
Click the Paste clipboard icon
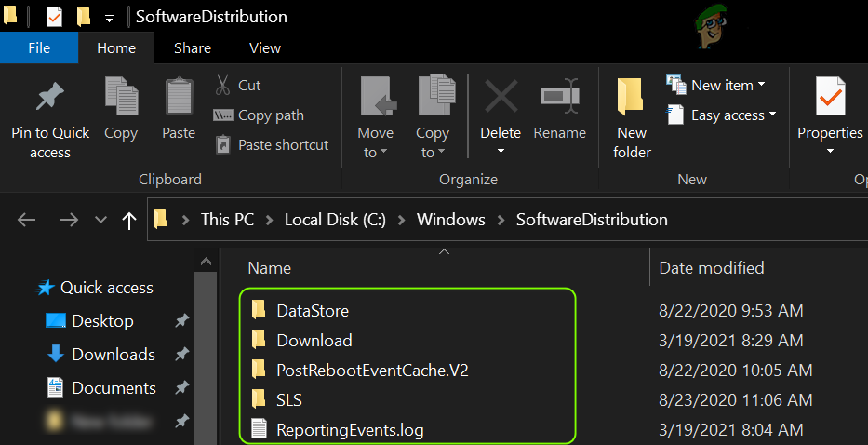(179, 98)
